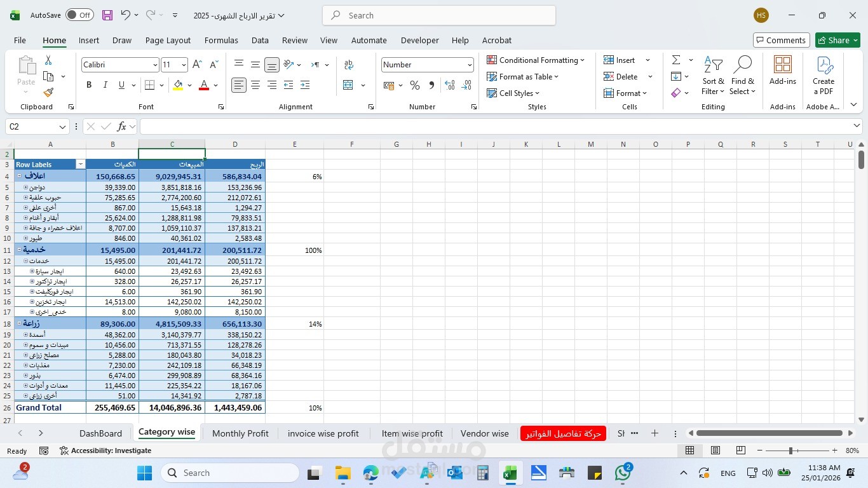The width and height of the screenshot is (868, 488).
Task: Click the Wrap Text icon
Action: tap(349, 65)
